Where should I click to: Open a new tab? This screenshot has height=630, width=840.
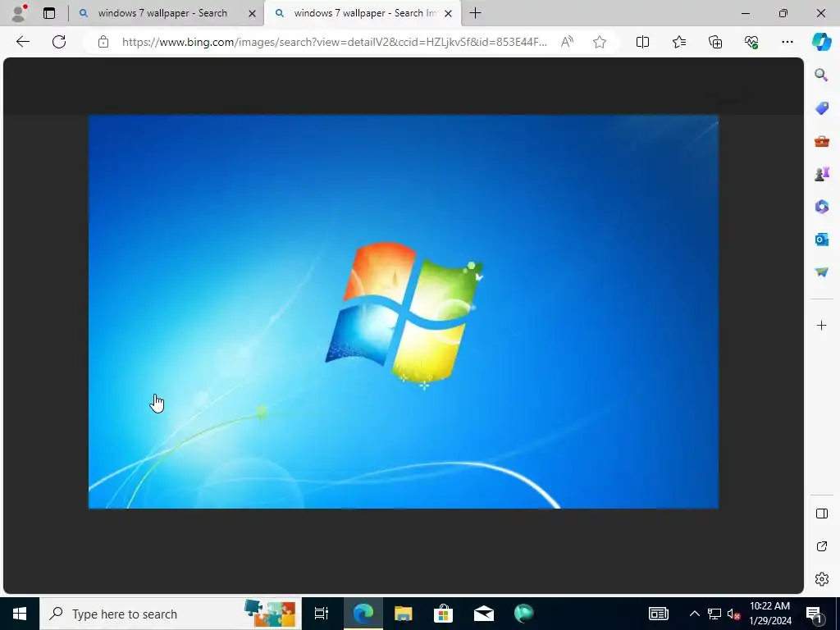(x=475, y=13)
